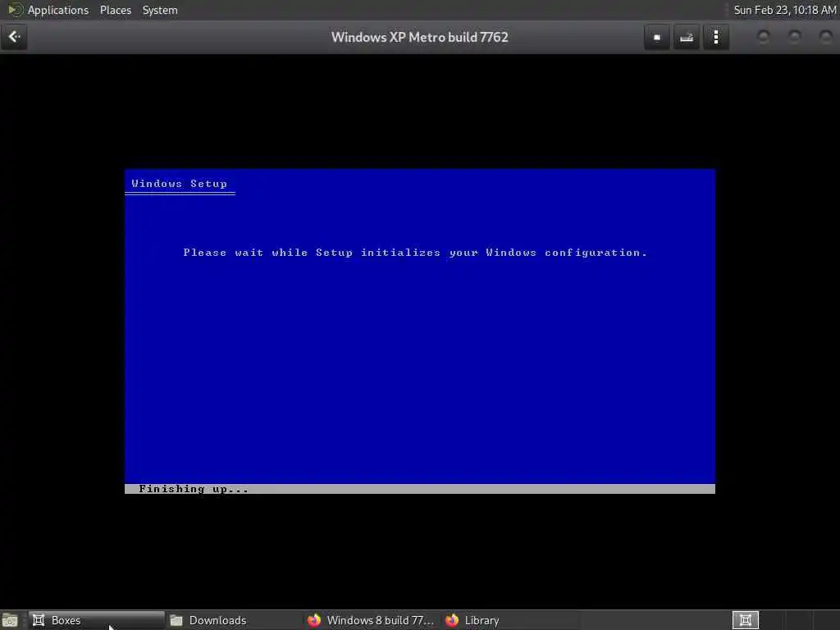The image size is (840, 630).
Task: Switch to Windows 8 build Firefox window
Action: tap(372, 620)
